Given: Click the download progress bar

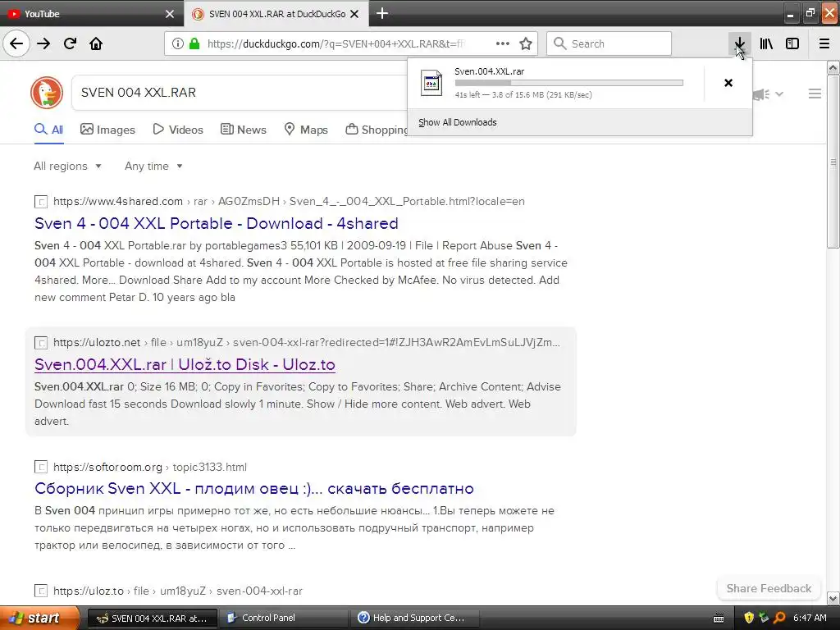Looking at the screenshot, I should [x=569, y=83].
